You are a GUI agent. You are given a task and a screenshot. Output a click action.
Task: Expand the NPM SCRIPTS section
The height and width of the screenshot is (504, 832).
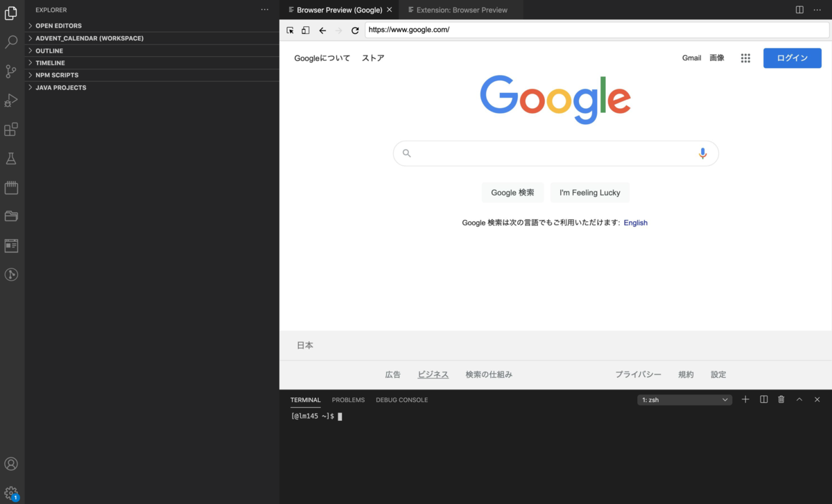coord(57,75)
